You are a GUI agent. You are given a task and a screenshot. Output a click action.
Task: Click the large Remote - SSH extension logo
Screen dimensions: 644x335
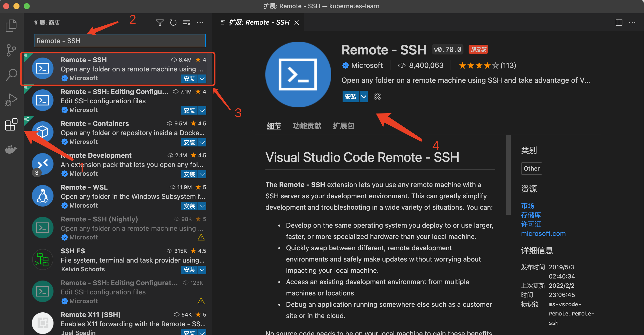[298, 75]
